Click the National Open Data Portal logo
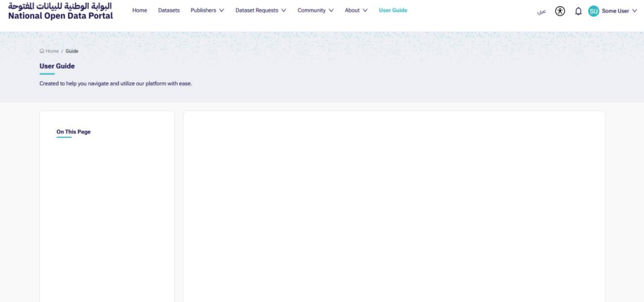The image size is (644, 302). [61, 11]
